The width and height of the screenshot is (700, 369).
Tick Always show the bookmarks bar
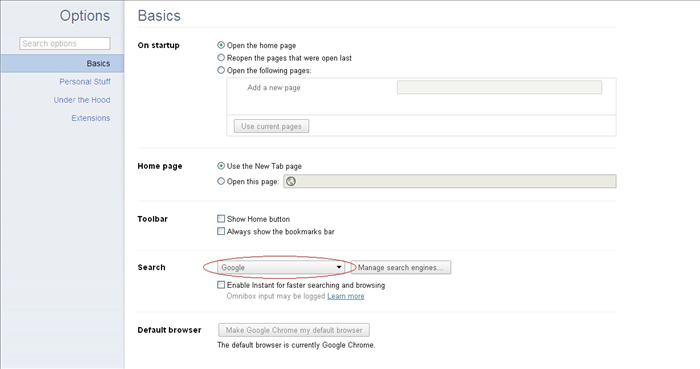click(x=221, y=231)
